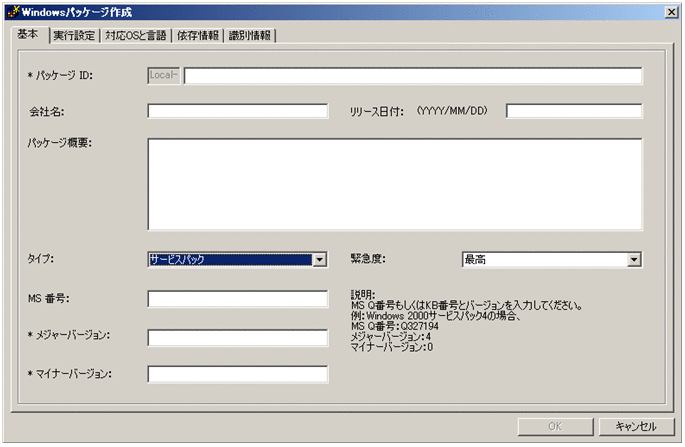Click the 最高 urgency combo box
This screenshot has width=685, height=447.
pyautogui.click(x=552, y=260)
